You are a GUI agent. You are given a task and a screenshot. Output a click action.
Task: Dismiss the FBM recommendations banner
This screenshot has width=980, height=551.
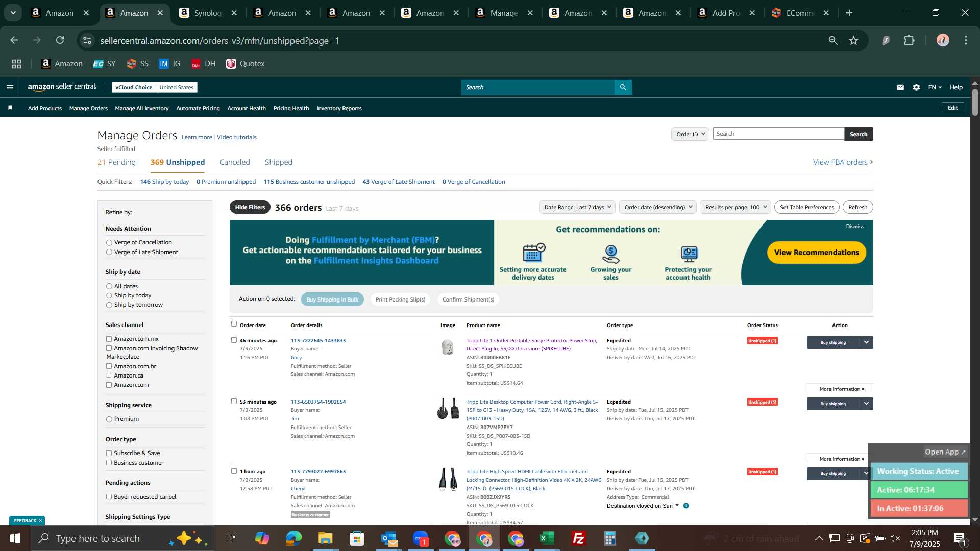pos(855,227)
